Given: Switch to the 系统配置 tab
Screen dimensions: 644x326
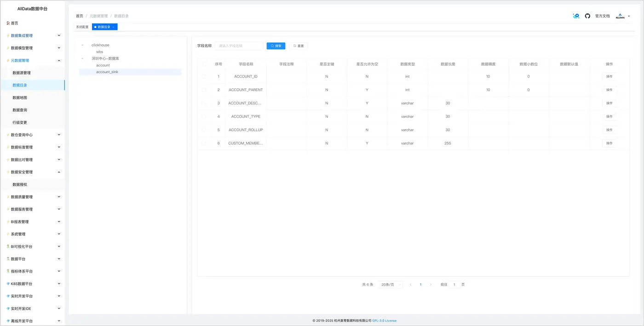Looking at the screenshot, I should point(82,27).
